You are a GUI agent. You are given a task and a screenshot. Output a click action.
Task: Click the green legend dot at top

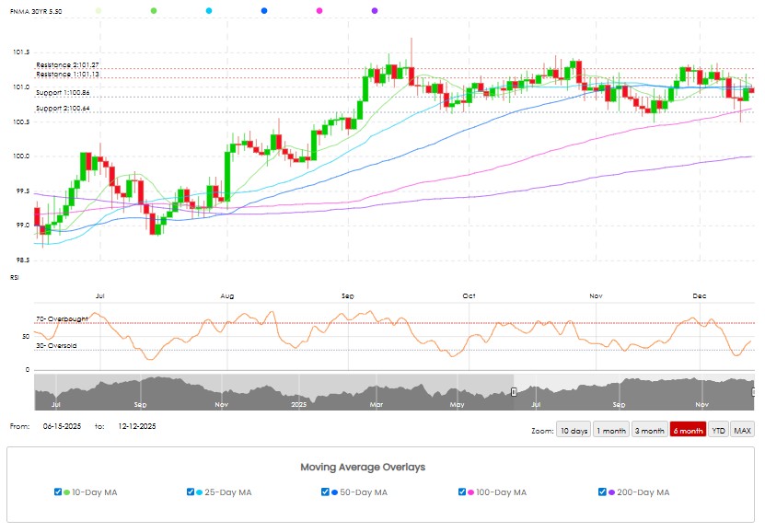click(153, 10)
